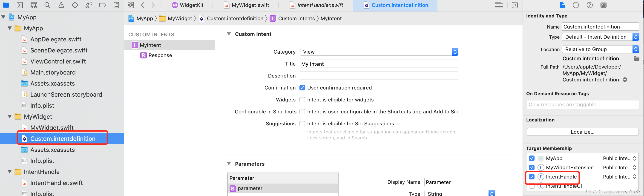The height and width of the screenshot is (196, 644).
Task: Collapse the Custom Intent section
Action: click(229, 34)
